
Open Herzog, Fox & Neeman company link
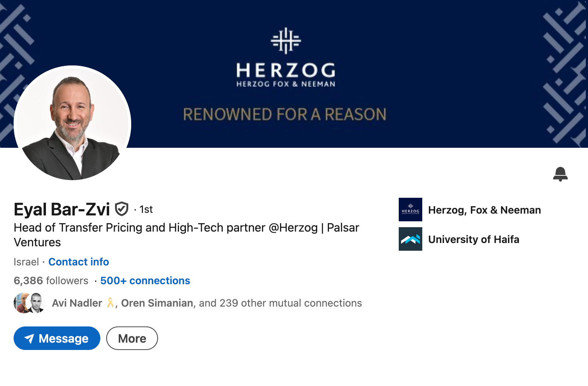click(x=484, y=210)
